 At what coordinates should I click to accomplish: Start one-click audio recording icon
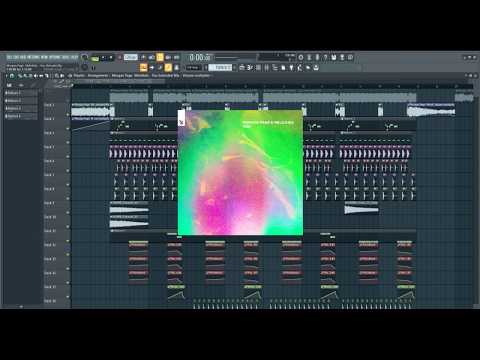(x=317, y=57)
